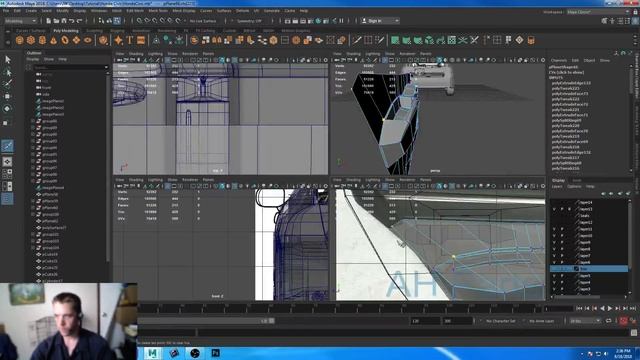
Task: Select the polygon Type (T) tool
Action: point(130,40)
